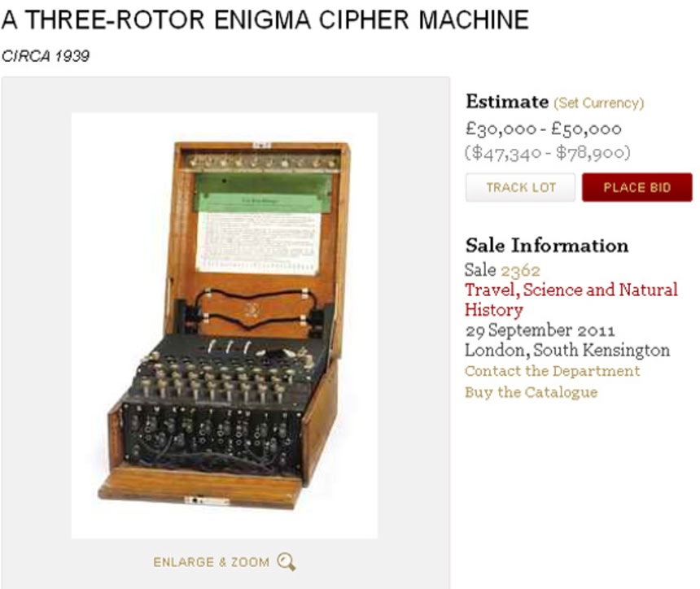
Task: Click the Circa 1939 subtitle
Action: pos(46,56)
